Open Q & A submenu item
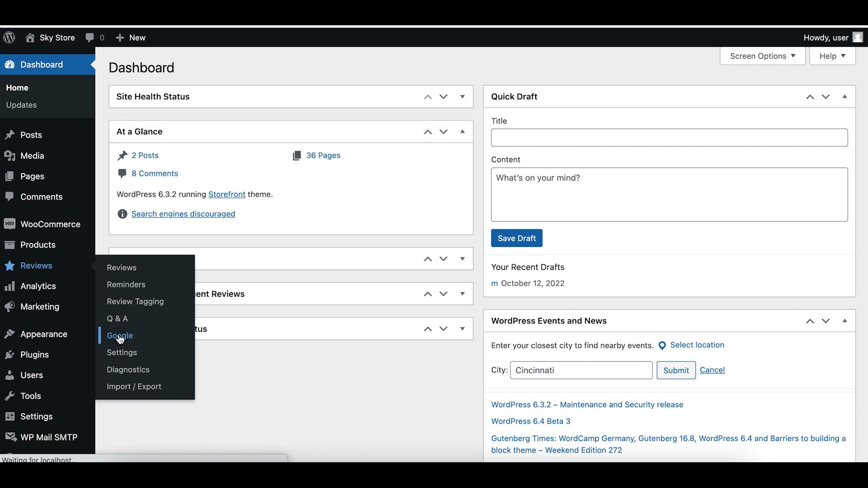Image resolution: width=868 pixels, height=488 pixels. [117, 319]
